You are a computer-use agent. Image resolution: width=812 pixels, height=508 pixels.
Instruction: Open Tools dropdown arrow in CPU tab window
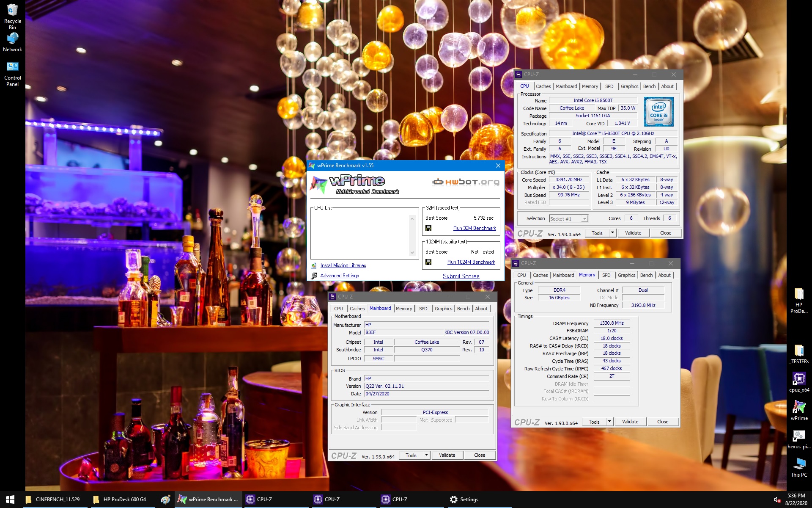pos(612,233)
